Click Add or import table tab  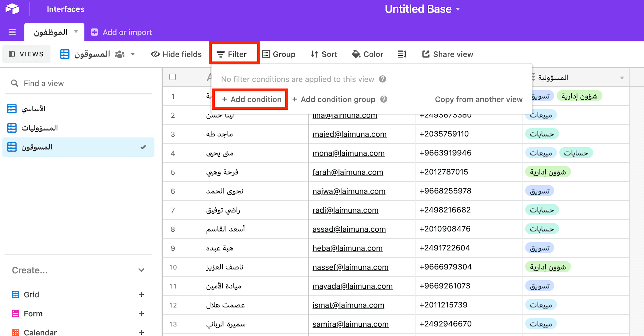point(122,32)
